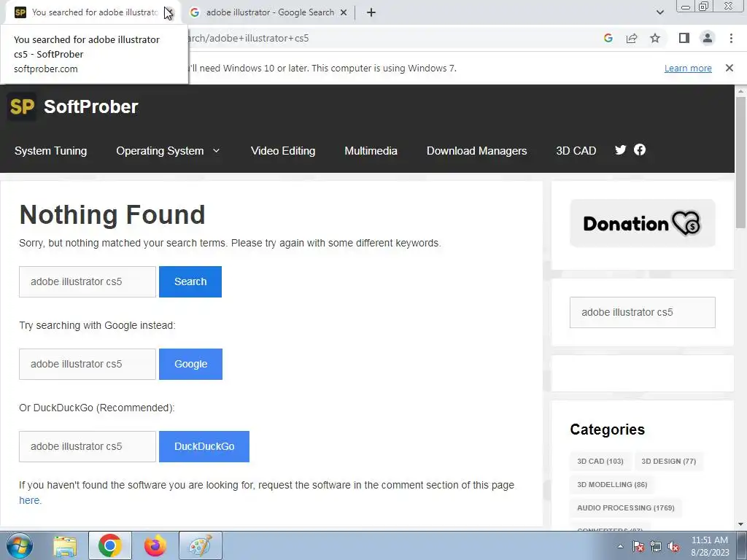
Task: Click the Nothing Found heading
Action: click(x=112, y=214)
